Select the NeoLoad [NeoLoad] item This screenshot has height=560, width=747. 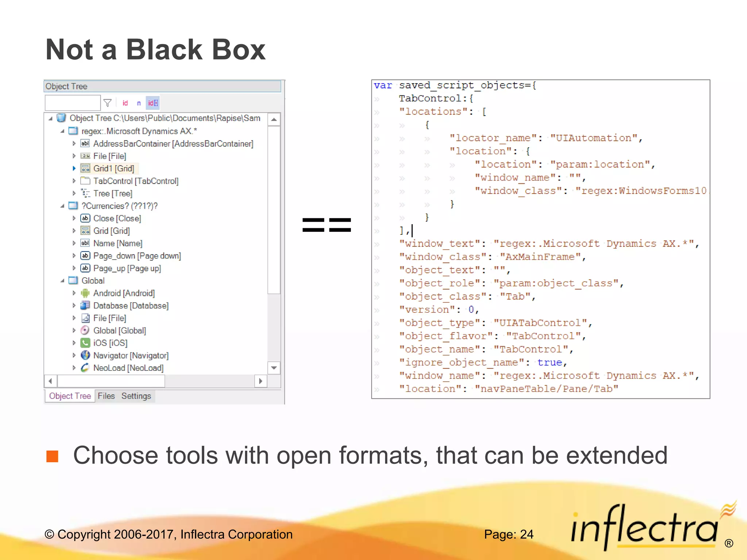128,368
